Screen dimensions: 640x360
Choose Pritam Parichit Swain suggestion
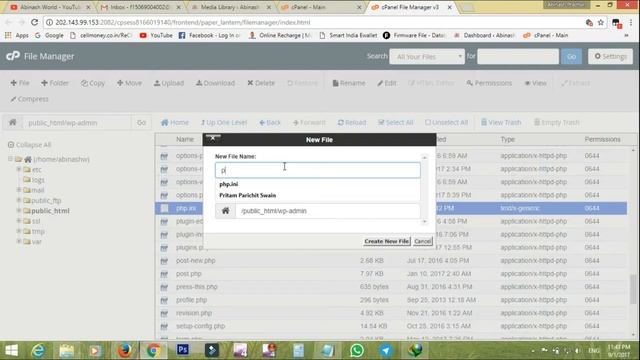[x=247, y=196]
